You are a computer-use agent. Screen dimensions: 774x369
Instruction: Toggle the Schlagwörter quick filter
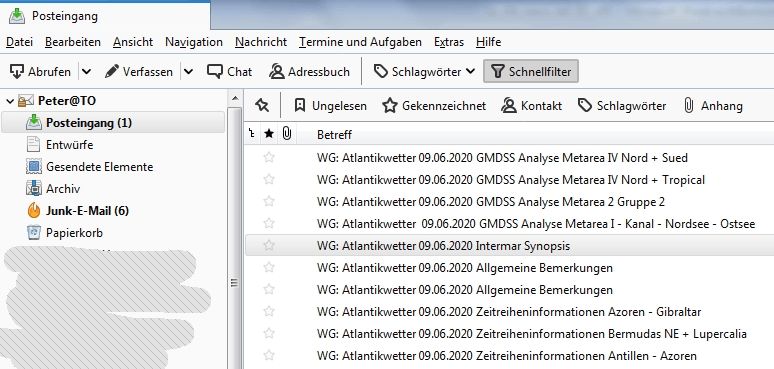coord(622,106)
